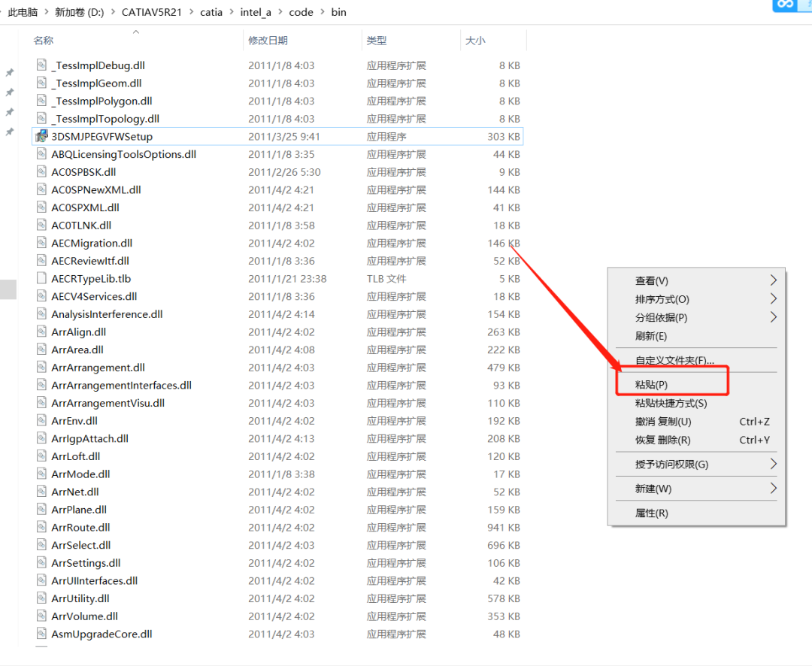This screenshot has height=666, width=812.
Task: Click the 941 KB size value
Action: 503,527
